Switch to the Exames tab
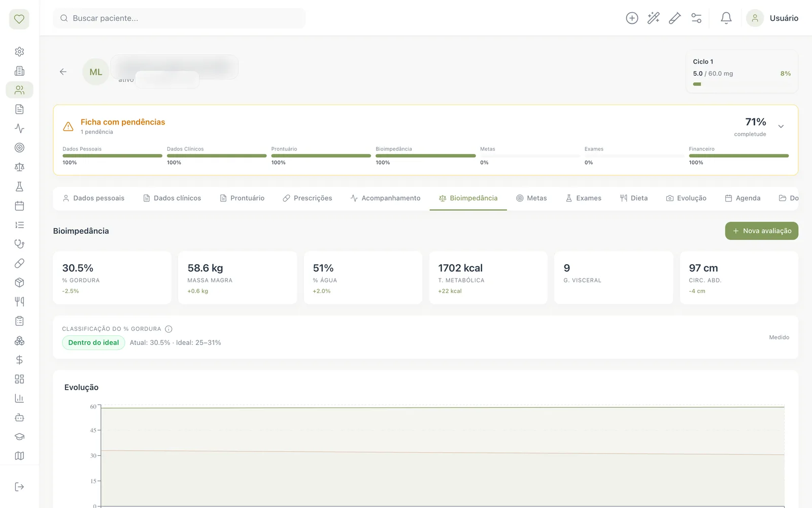The image size is (812, 508). point(583,198)
